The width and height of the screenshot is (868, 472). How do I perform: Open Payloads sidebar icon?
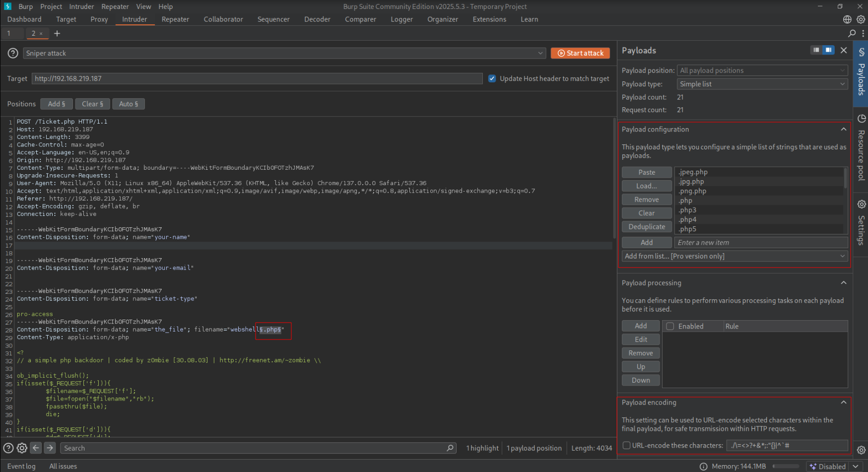(861, 53)
